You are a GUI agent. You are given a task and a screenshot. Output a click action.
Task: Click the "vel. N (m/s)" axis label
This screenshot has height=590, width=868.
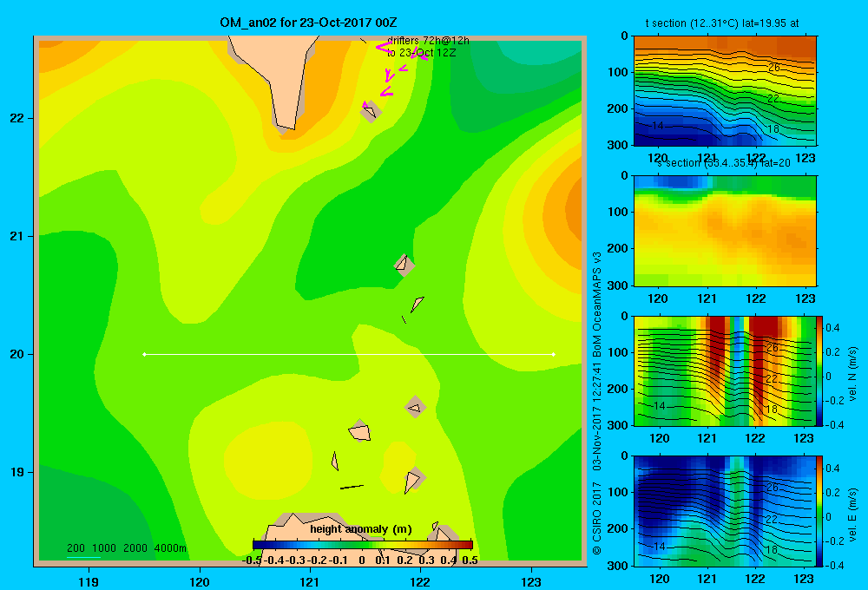click(852, 374)
